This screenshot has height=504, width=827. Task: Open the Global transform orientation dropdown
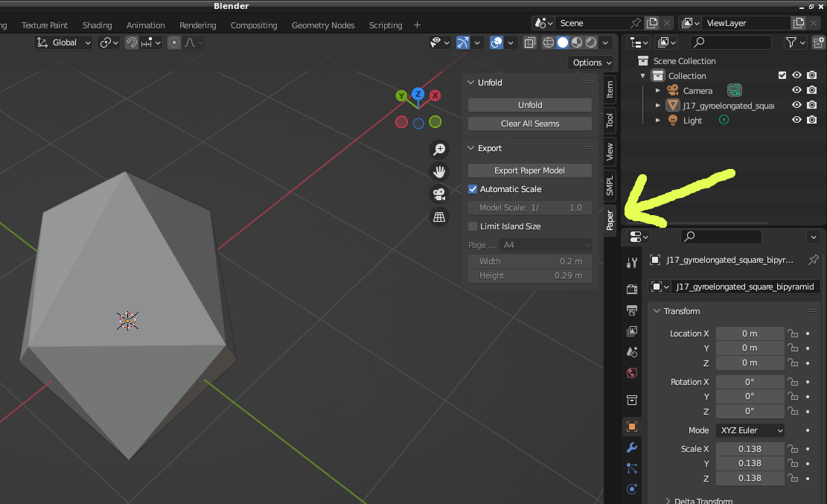pos(64,42)
